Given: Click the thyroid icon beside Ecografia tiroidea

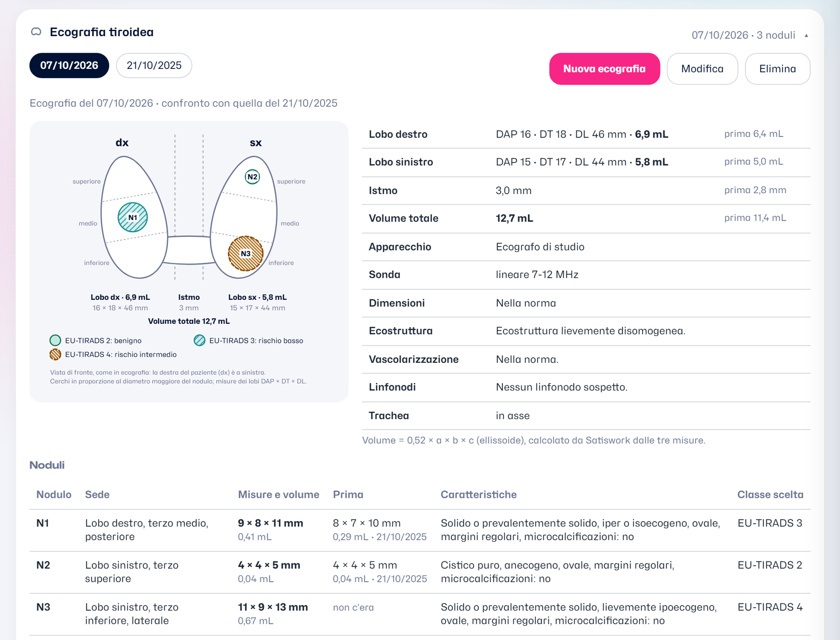Looking at the screenshot, I should [x=36, y=32].
